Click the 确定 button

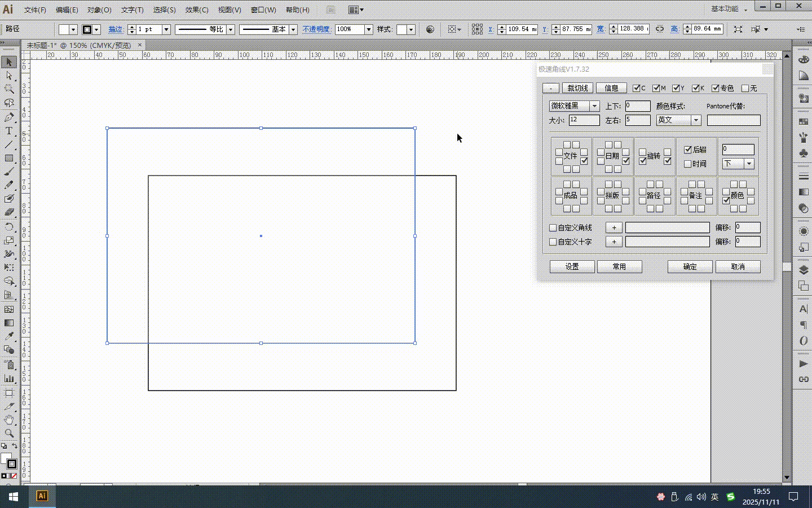(x=690, y=266)
